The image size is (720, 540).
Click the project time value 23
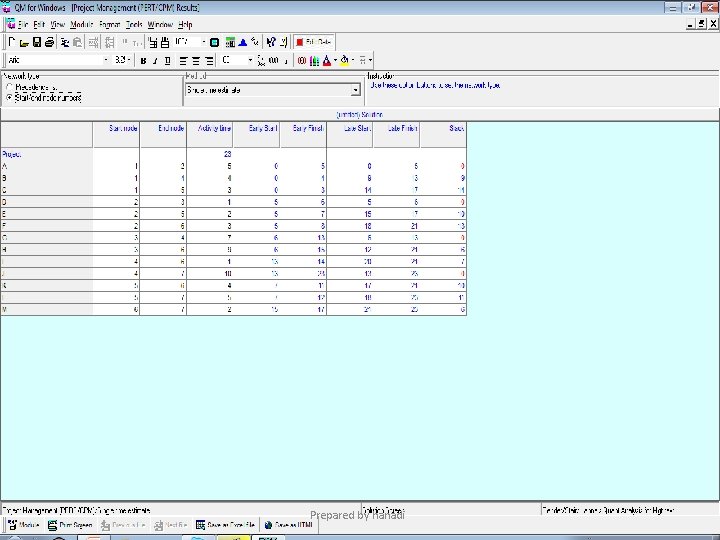tap(227, 154)
